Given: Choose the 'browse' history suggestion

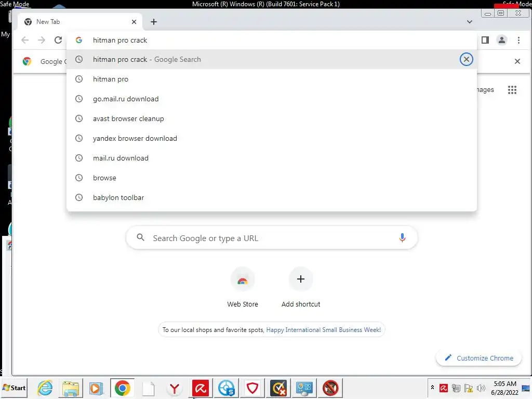Looking at the screenshot, I should tap(271, 178).
